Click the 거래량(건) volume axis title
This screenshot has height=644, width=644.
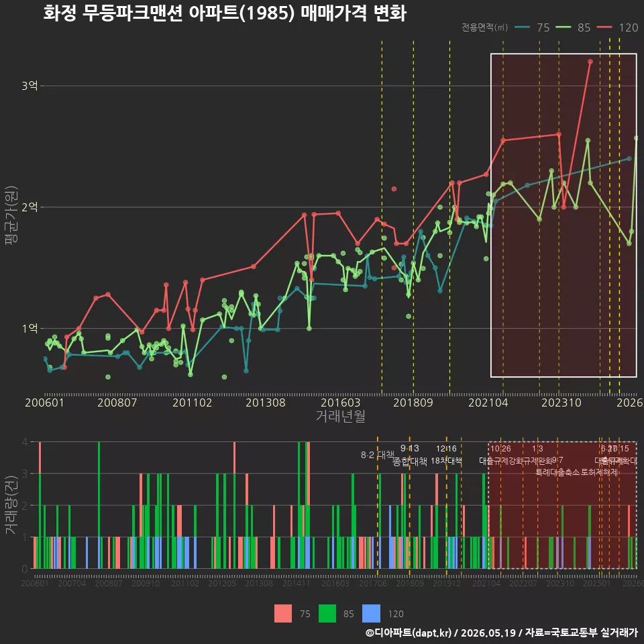(11, 505)
